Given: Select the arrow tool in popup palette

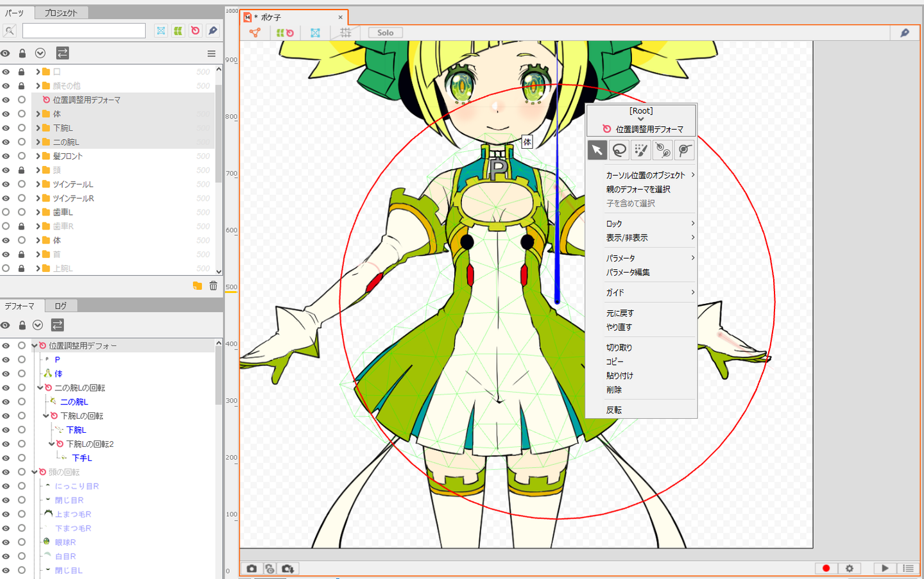Looking at the screenshot, I should pyautogui.click(x=597, y=150).
